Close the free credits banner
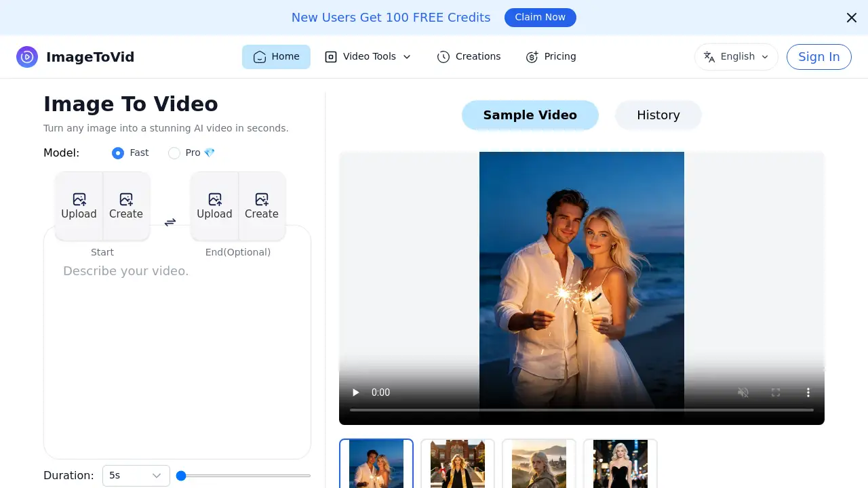 click(x=852, y=18)
